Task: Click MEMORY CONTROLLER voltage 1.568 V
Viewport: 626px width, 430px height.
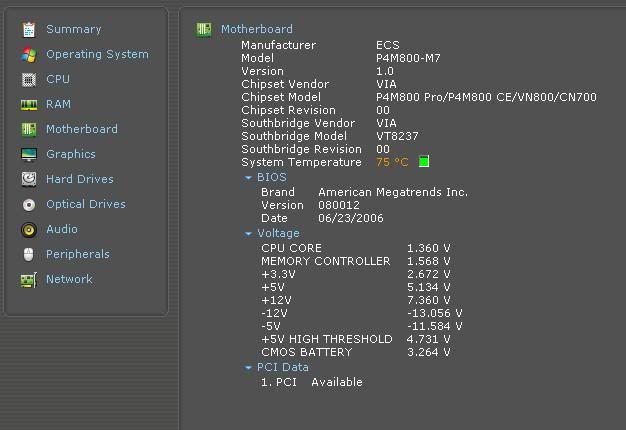Action: [x=428, y=261]
